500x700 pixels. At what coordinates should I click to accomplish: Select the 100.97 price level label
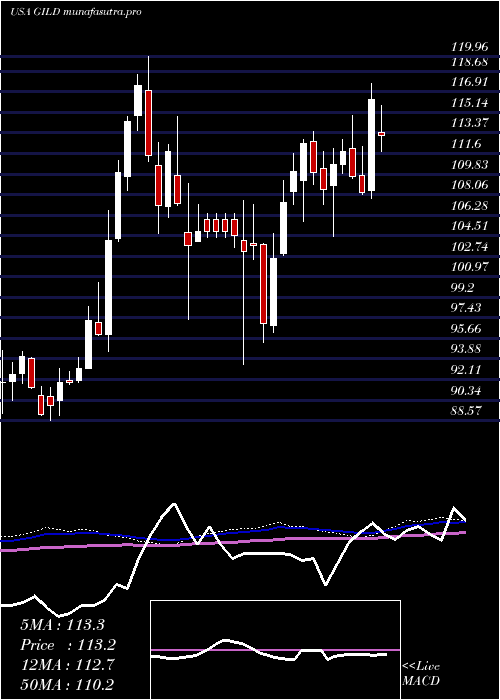coord(469,267)
